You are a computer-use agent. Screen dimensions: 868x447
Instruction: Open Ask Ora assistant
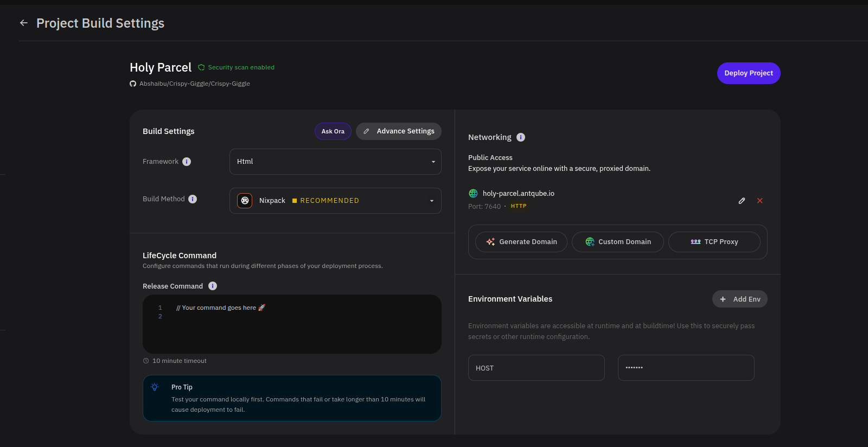pyautogui.click(x=333, y=131)
